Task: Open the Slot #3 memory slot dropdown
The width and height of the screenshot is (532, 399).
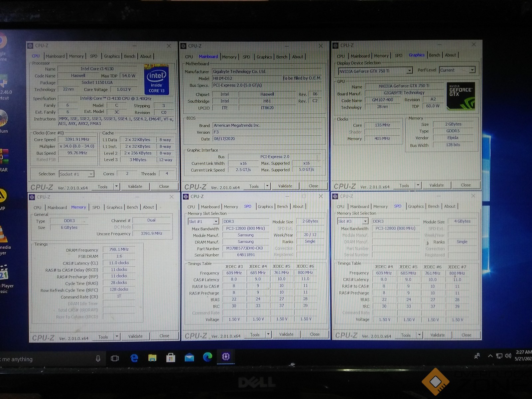Action: click(352, 221)
